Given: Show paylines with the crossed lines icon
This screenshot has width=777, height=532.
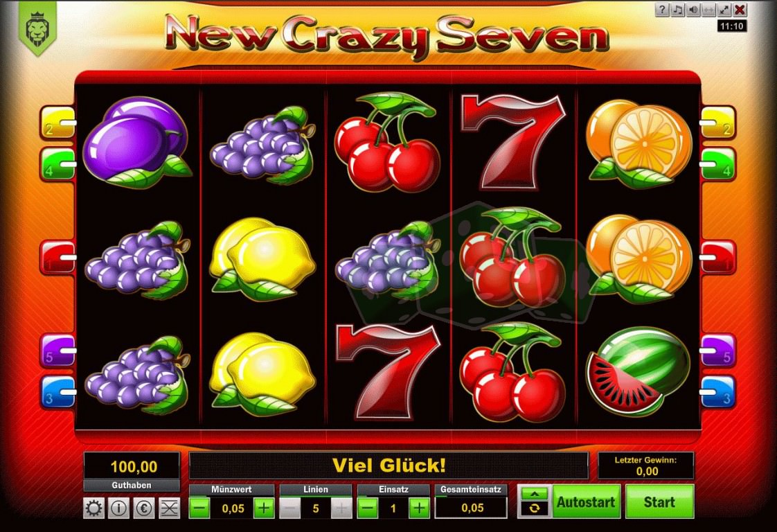Looking at the screenshot, I should pos(169,508).
